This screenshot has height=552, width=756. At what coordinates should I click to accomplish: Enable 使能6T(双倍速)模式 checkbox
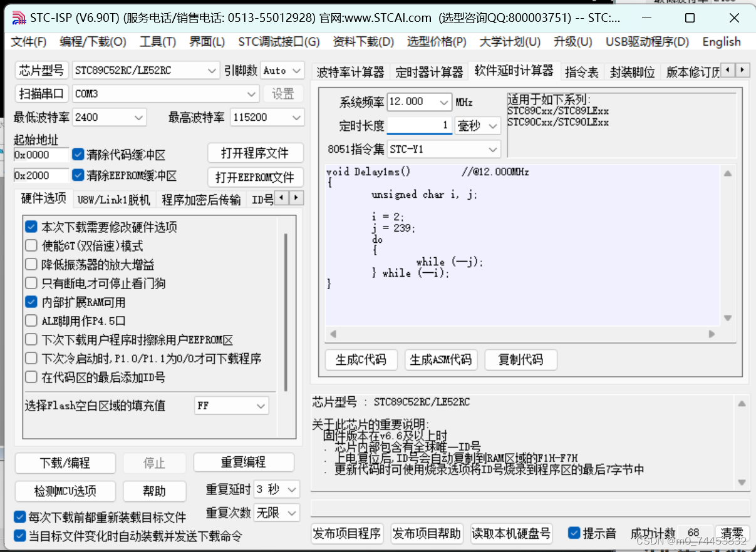pyautogui.click(x=31, y=246)
